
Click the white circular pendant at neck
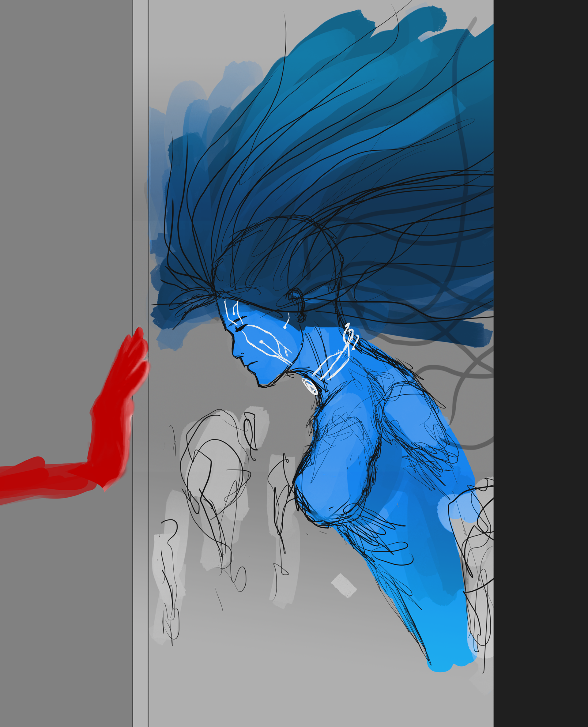coord(310,386)
